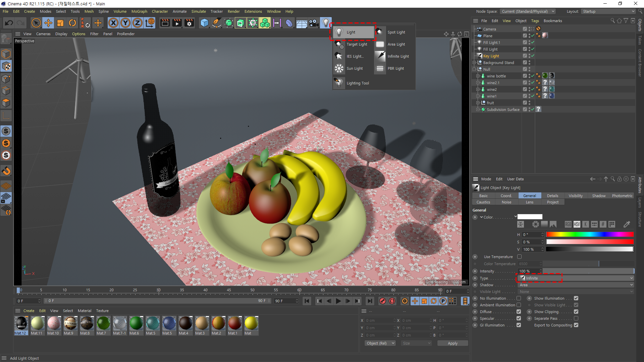This screenshot has height=362, width=644.
Task: Choose Spot Light from light palette
Action: click(396, 32)
